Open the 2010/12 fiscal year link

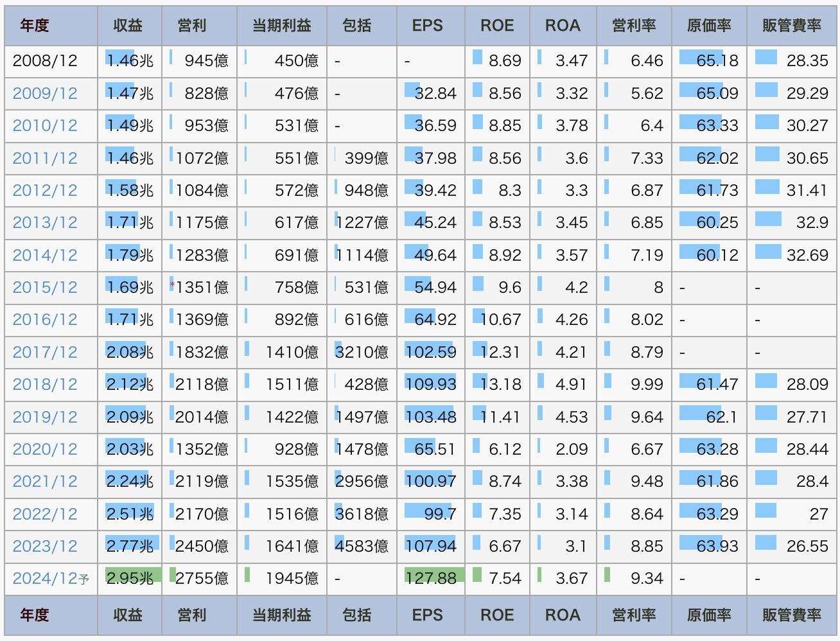pos(45,126)
